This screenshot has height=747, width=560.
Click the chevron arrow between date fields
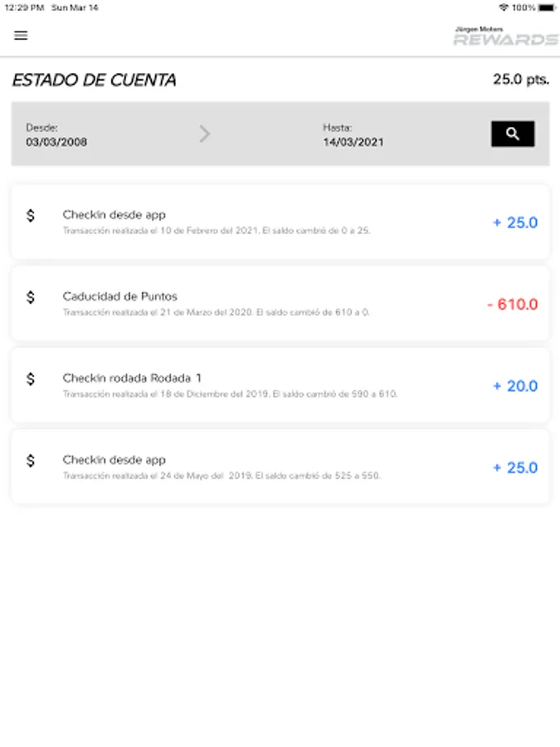205,134
